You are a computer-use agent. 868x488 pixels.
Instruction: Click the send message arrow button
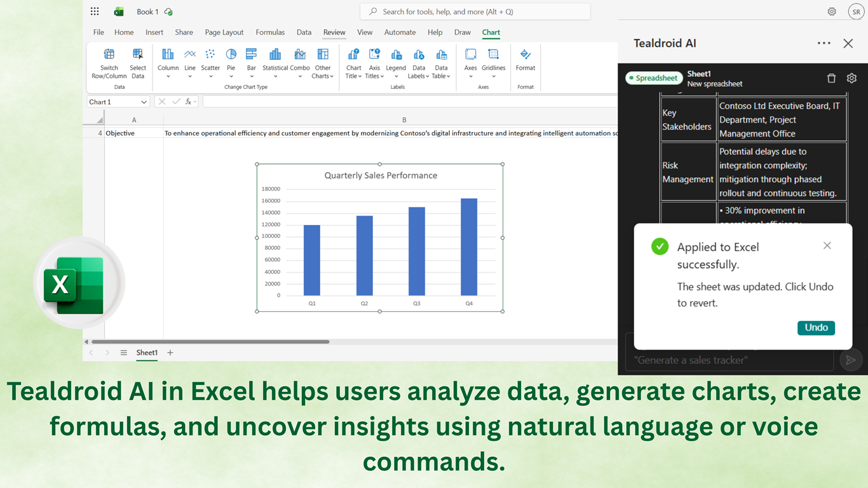(x=850, y=360)
